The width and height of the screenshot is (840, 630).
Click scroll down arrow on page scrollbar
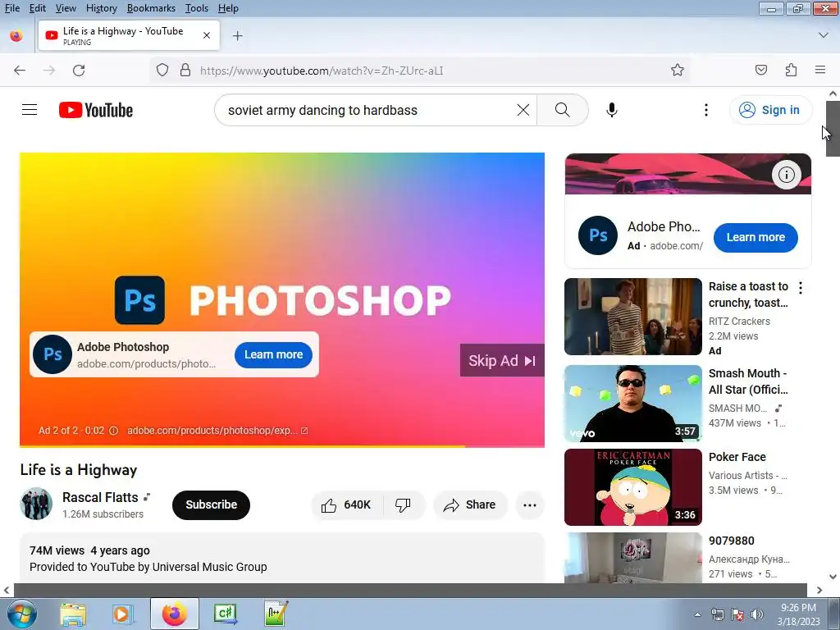tap(833, 577)
